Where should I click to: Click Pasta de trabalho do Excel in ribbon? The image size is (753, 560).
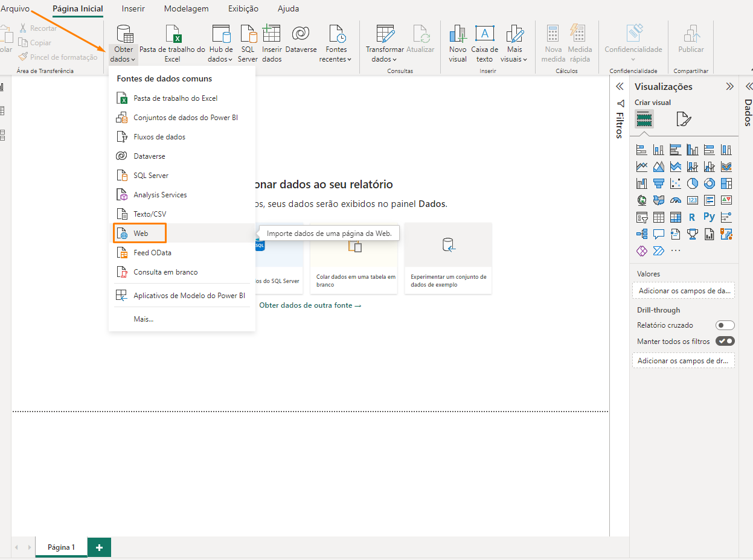pos(173,44)
